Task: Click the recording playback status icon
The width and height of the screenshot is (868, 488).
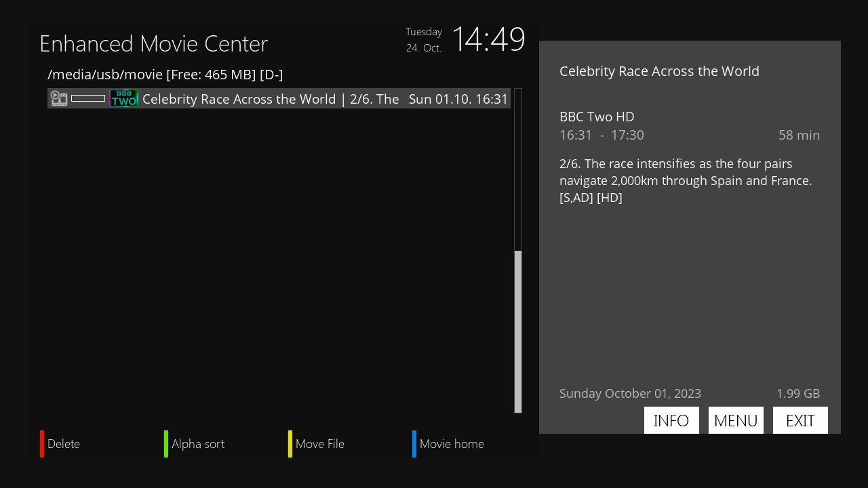Action: click(x=59, y=98)
